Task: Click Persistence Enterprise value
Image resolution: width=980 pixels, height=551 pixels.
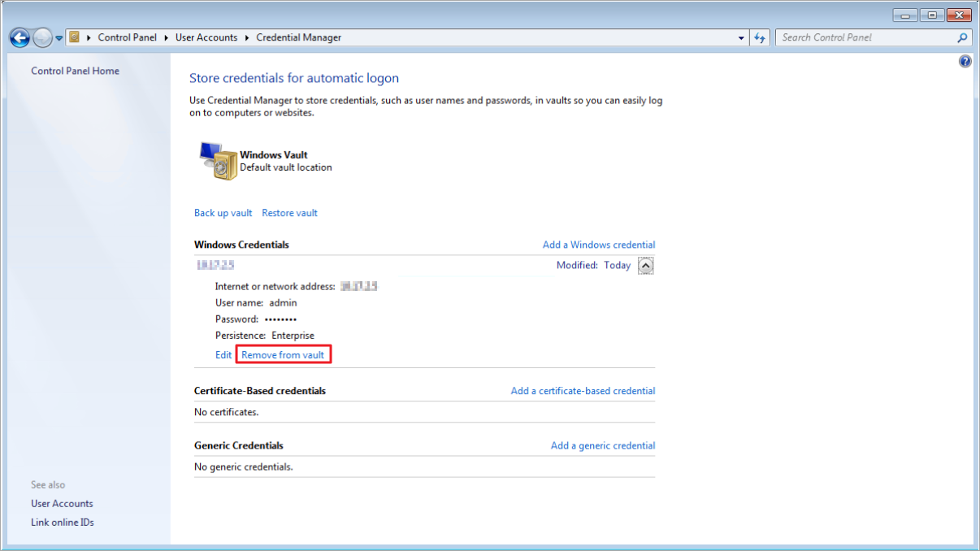Action: 293,335
